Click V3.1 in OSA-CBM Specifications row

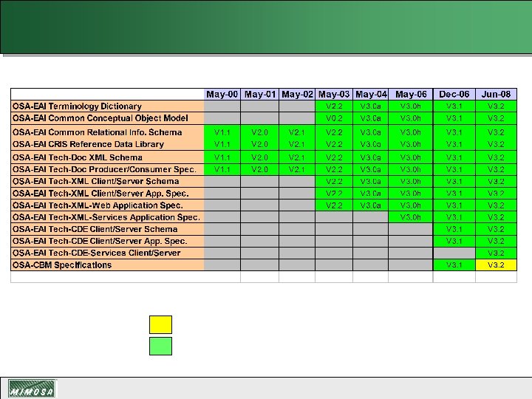(454, 265)
